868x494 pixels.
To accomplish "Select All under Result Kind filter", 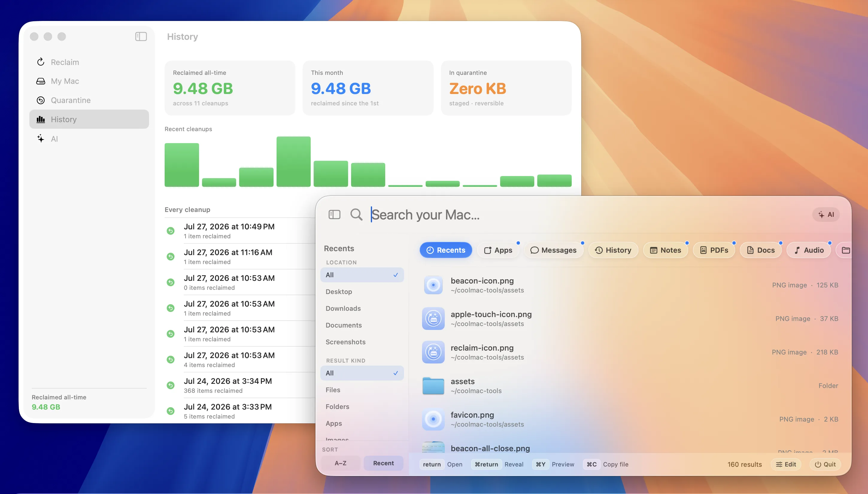I will [x=362, y=373].
